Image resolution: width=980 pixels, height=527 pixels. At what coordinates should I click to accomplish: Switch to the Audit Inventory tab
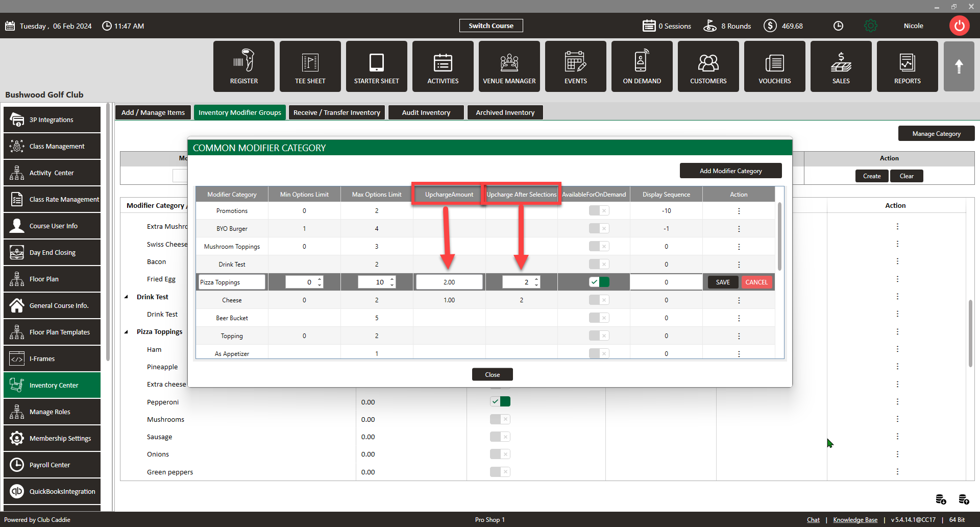click(x=426, y=112)
